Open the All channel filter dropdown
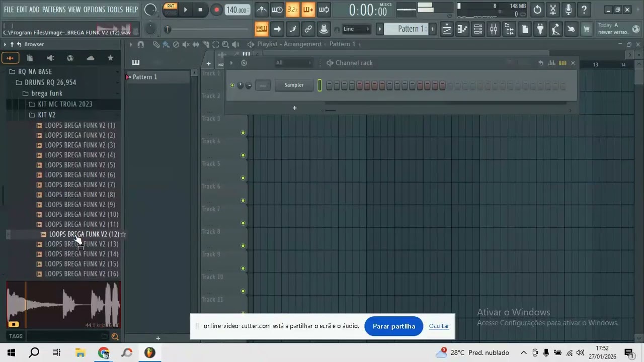This screenshot has width=644, height=362. (x=293, y=63)
